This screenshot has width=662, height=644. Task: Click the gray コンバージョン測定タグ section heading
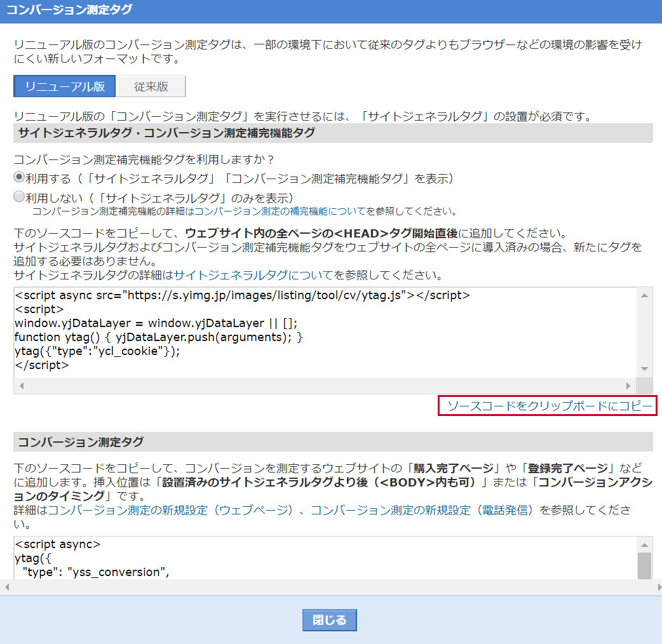pos(81,442)
